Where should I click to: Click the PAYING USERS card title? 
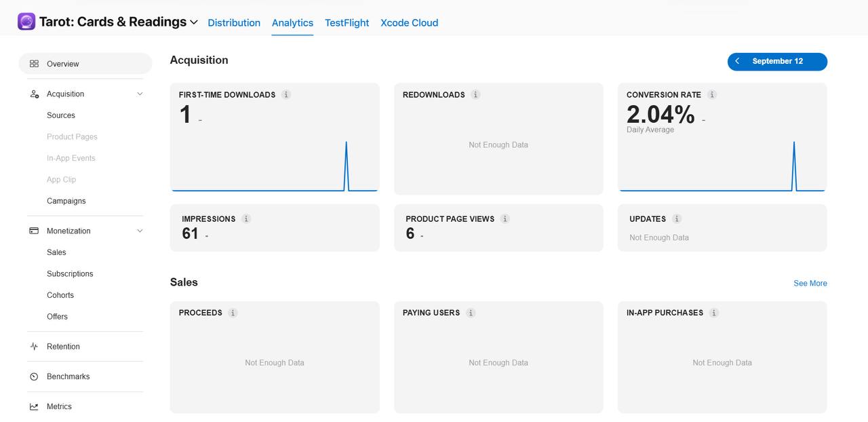point(431,313)
